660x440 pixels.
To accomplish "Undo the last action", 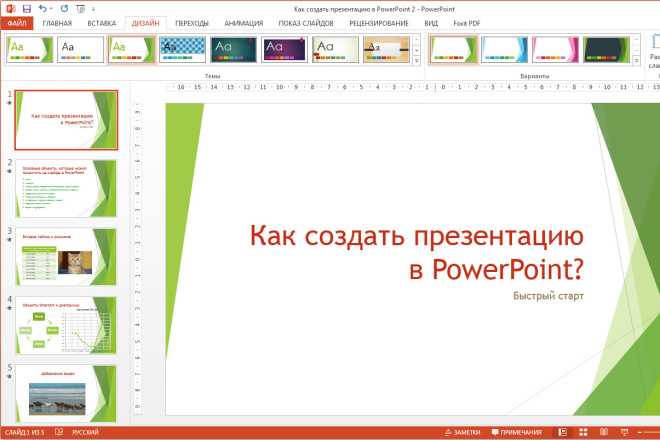I will tap(42, 8).
